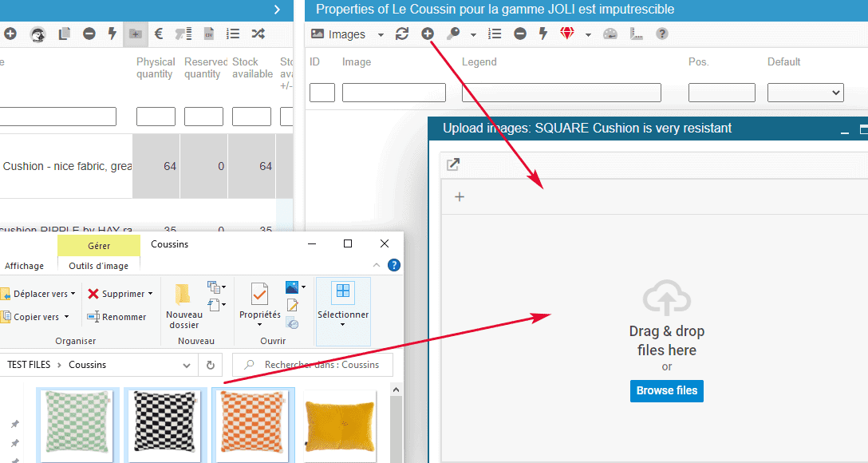Expand the Default column filter dropdown
The height and width of the screenshot is (463, 868).
pyautogui.click(x=805, y=93)
